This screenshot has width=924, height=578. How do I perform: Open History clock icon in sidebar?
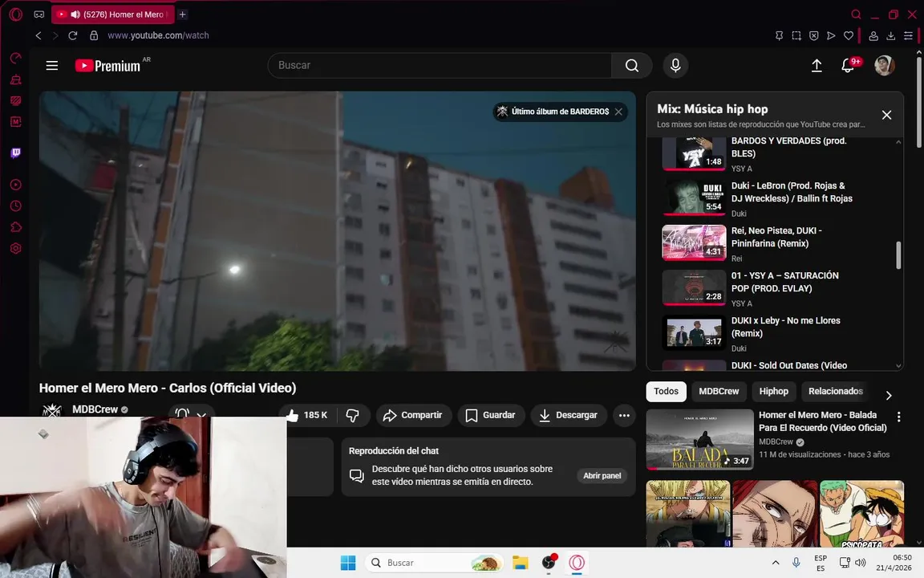point(16,206)
